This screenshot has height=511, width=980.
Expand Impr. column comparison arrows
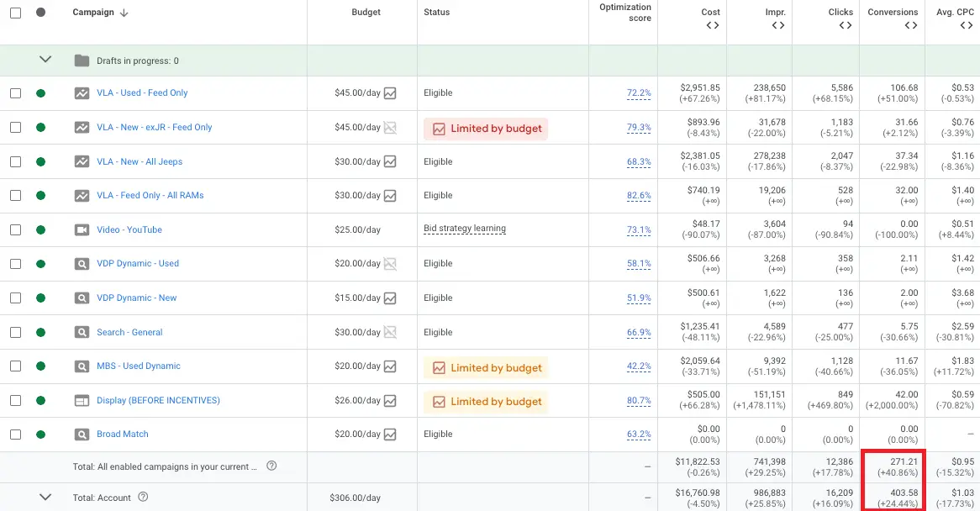[x=778, y=25]
